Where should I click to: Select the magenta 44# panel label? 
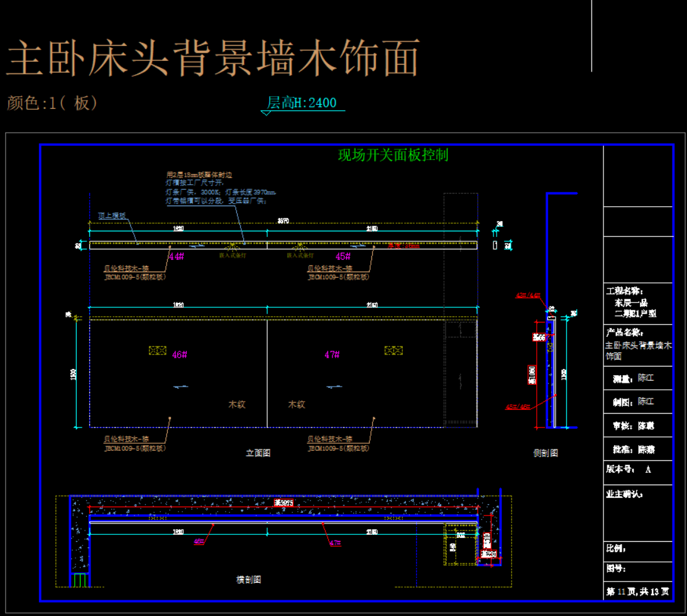[x=176, y=256]
